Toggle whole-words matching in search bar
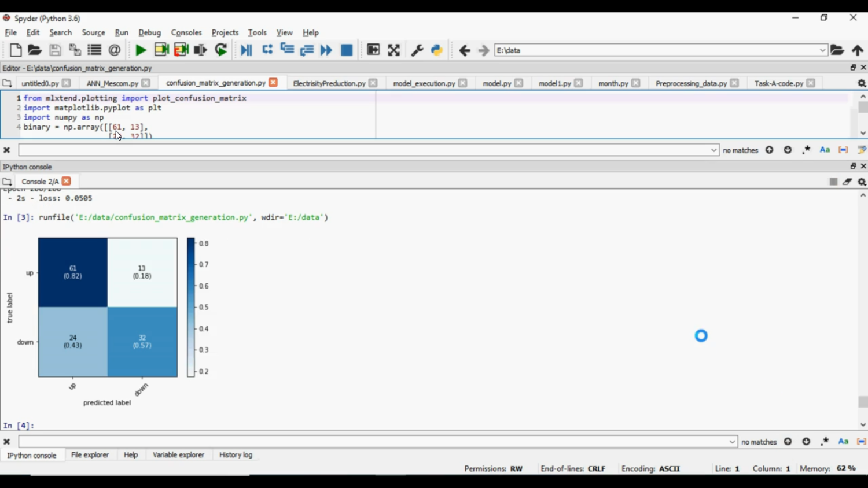Screen dimensions: 868x488 [843, 150]
